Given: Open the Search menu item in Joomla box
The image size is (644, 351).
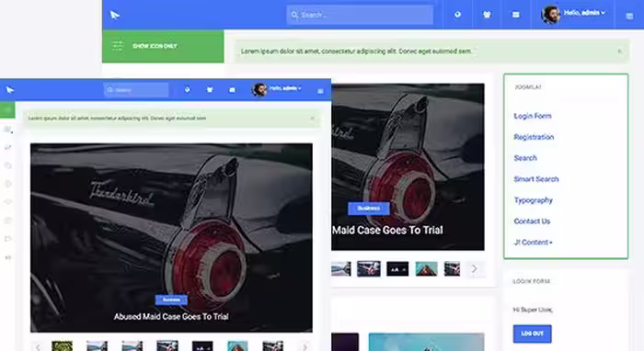Looking at the screenshot, I should (x=525, y=158).
